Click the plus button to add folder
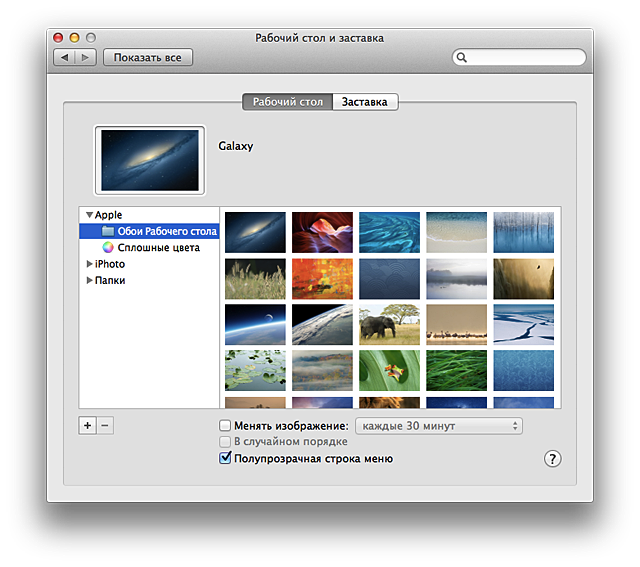 (x=87, y=425)
